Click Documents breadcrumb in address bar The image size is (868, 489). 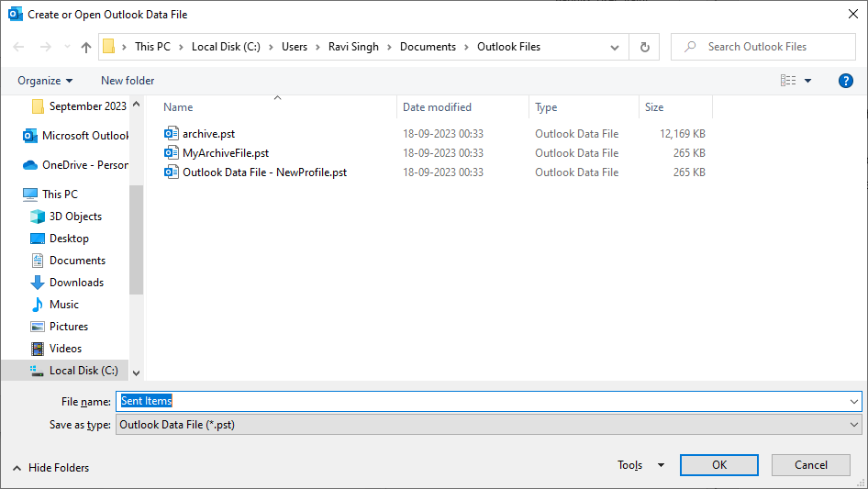click(x=428, y=47)
